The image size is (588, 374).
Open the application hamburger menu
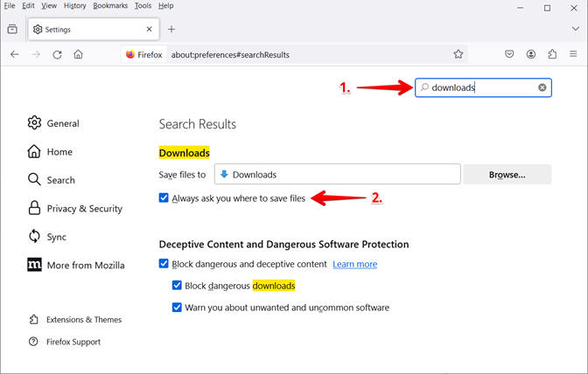click(x=573, y=54)
